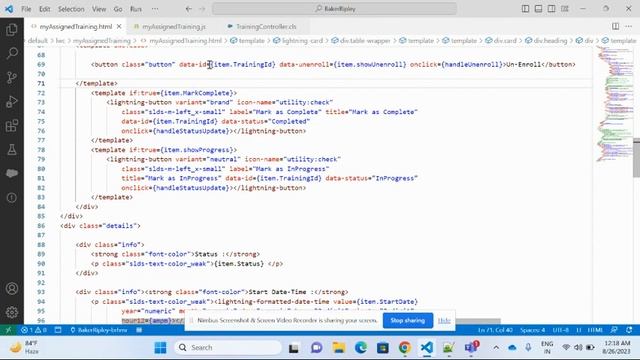The image size is (640, 360).
Task: Open the remote window status bar icon
Action: 9,330
